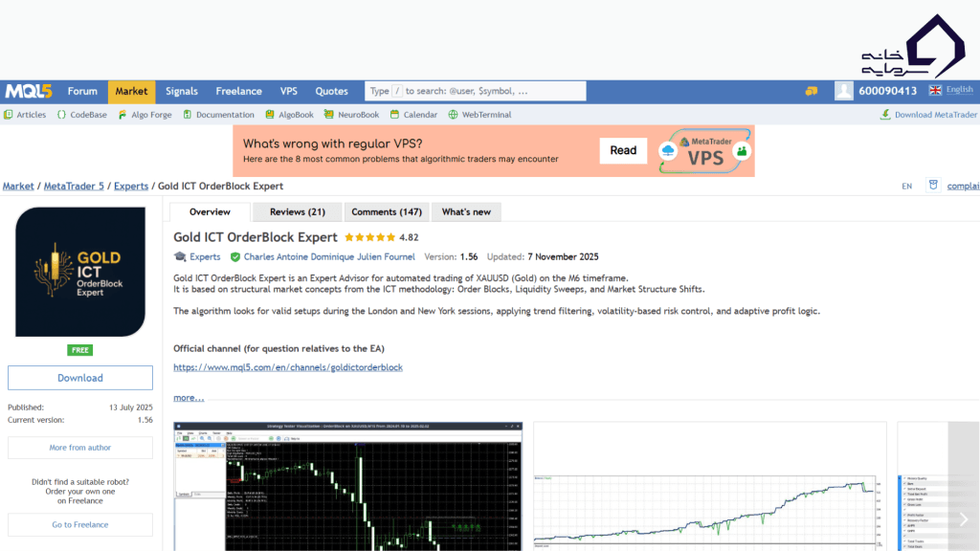The image size is (980, 551).
Task: Launch the WebTerminal icon
Action: (451, 114)
